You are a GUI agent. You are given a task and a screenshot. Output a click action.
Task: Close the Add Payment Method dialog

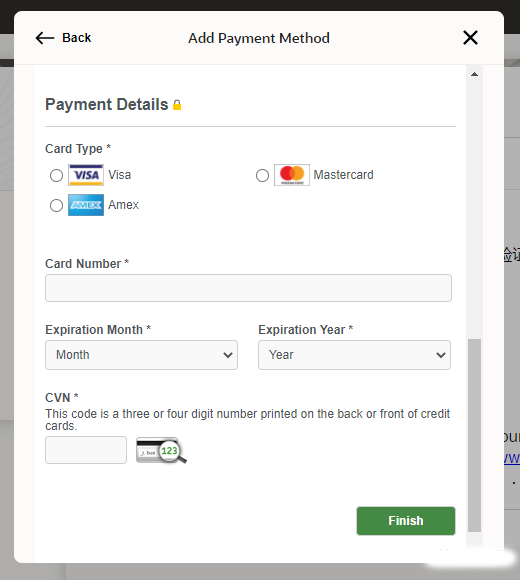point(470,38)
